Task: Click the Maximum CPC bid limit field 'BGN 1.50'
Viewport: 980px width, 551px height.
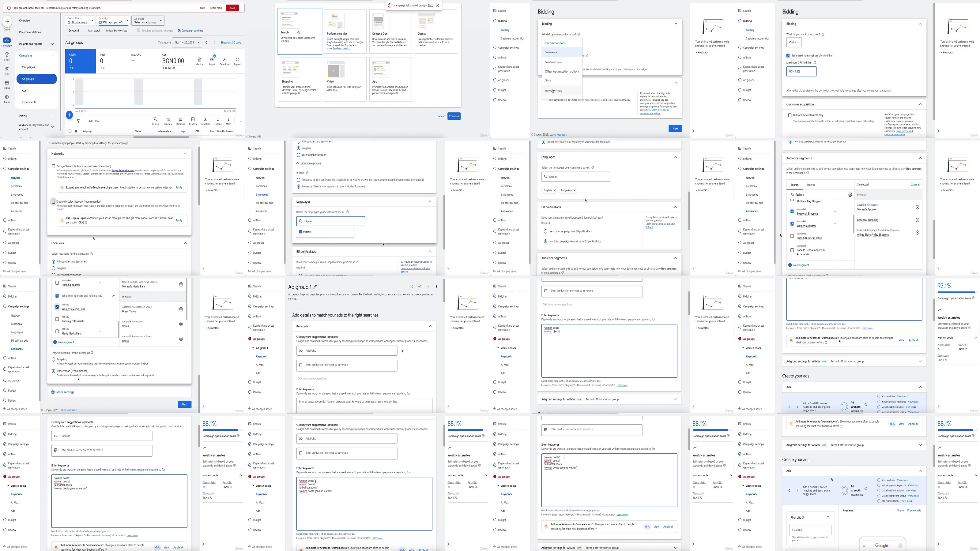Action: (801, 72)
